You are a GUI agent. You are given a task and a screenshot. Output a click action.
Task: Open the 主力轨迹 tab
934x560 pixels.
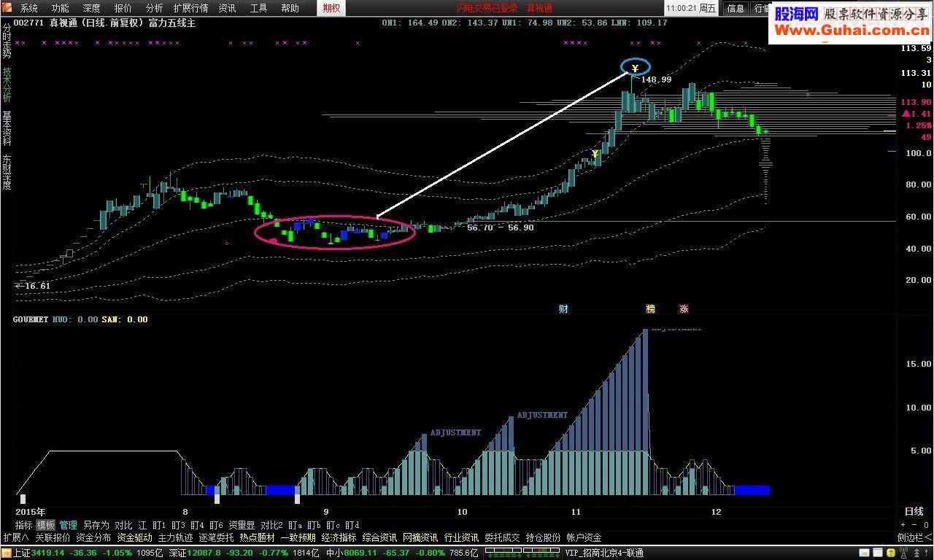176,537
